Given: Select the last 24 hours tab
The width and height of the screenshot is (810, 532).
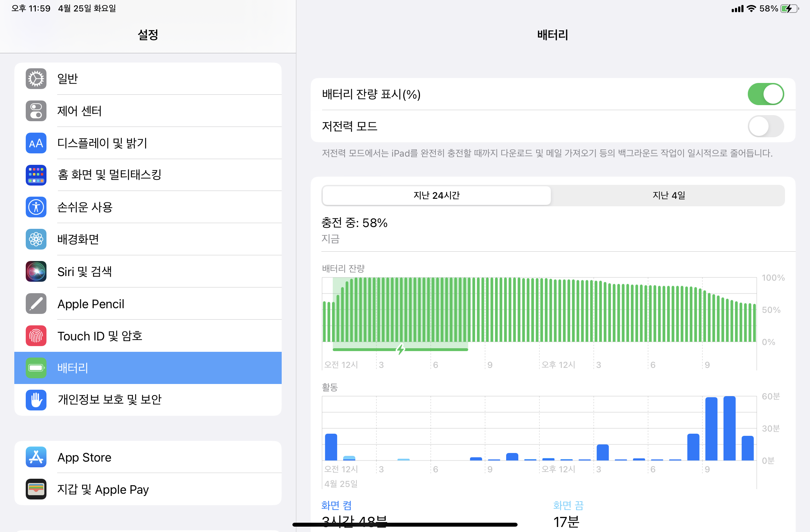Looking at the screenshot, I should [x=436, y=196].
